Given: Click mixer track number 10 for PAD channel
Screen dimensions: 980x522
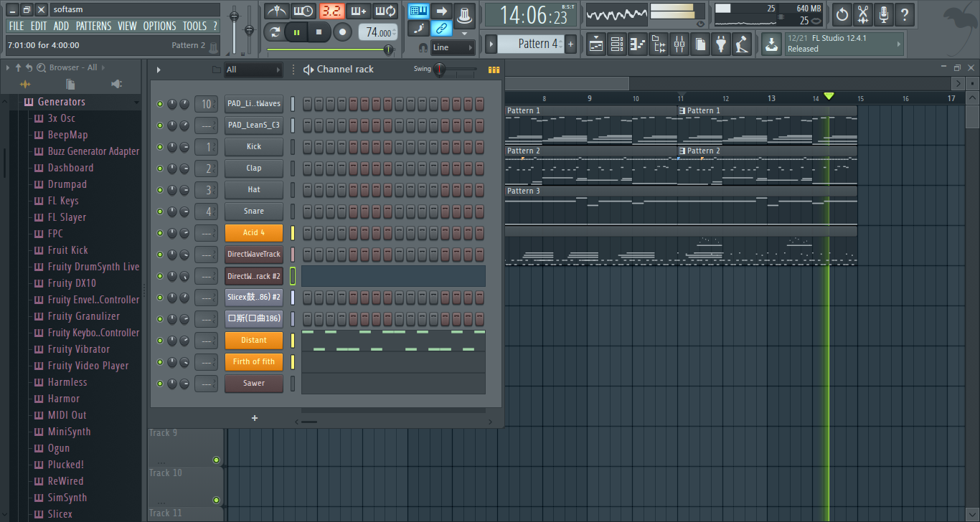Looking at the screenshot, I should point(206,104).
